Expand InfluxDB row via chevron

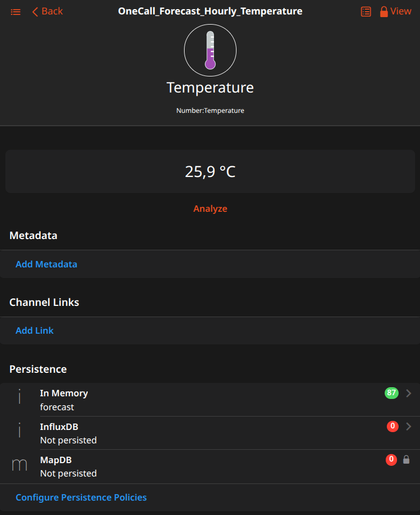[x=409, y=426]
